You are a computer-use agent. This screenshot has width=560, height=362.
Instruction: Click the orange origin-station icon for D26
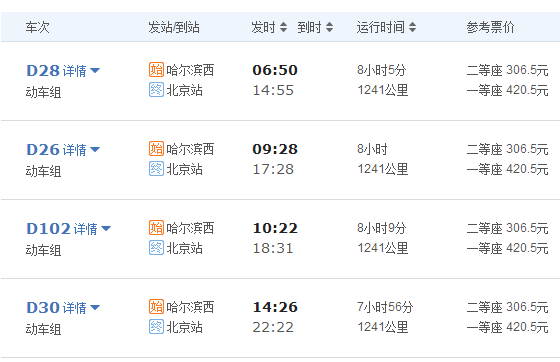(156, 149)
